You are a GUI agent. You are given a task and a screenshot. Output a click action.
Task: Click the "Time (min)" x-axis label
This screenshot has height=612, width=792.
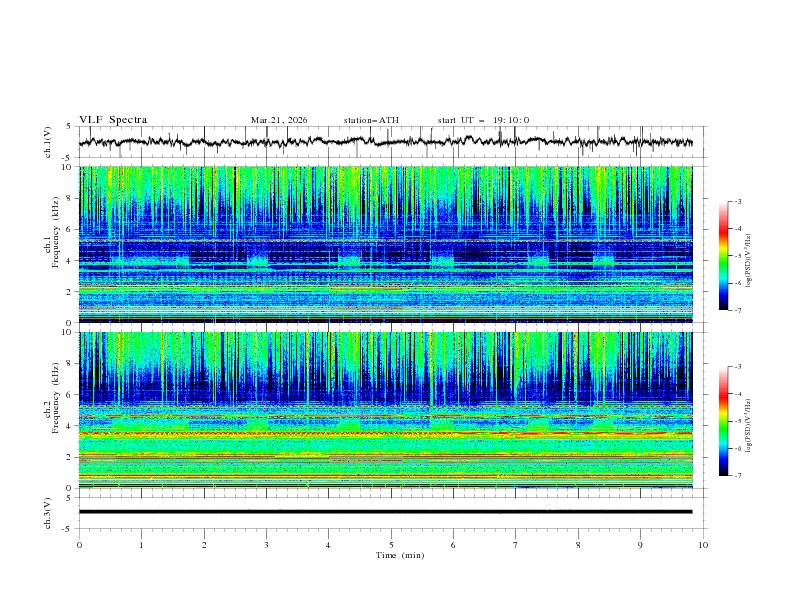[x=400, y=555]
